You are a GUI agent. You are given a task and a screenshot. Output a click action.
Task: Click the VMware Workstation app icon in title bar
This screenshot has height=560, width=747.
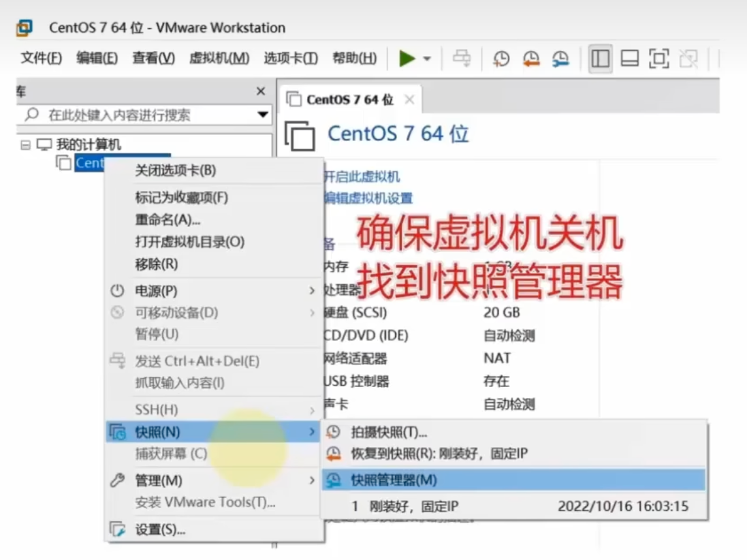coord(24,27)
